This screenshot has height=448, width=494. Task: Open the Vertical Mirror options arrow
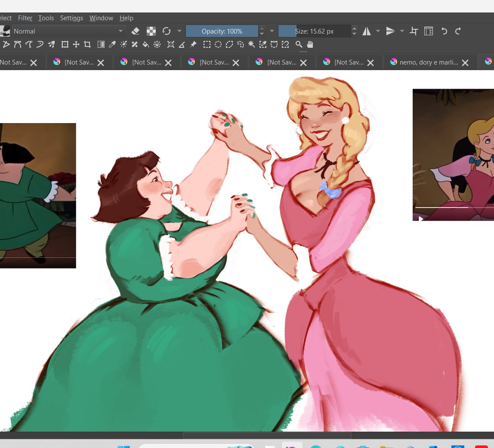click(x=402, y=31)
